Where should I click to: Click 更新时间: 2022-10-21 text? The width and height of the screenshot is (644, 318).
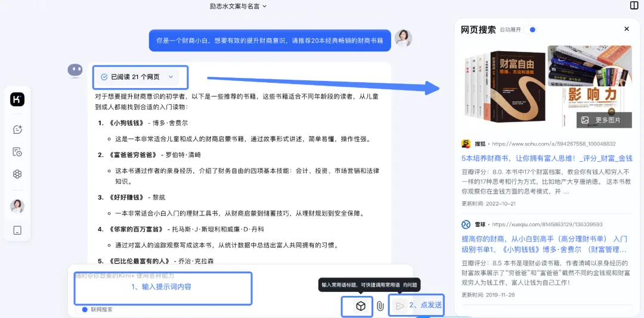click(x=488, y=204)
